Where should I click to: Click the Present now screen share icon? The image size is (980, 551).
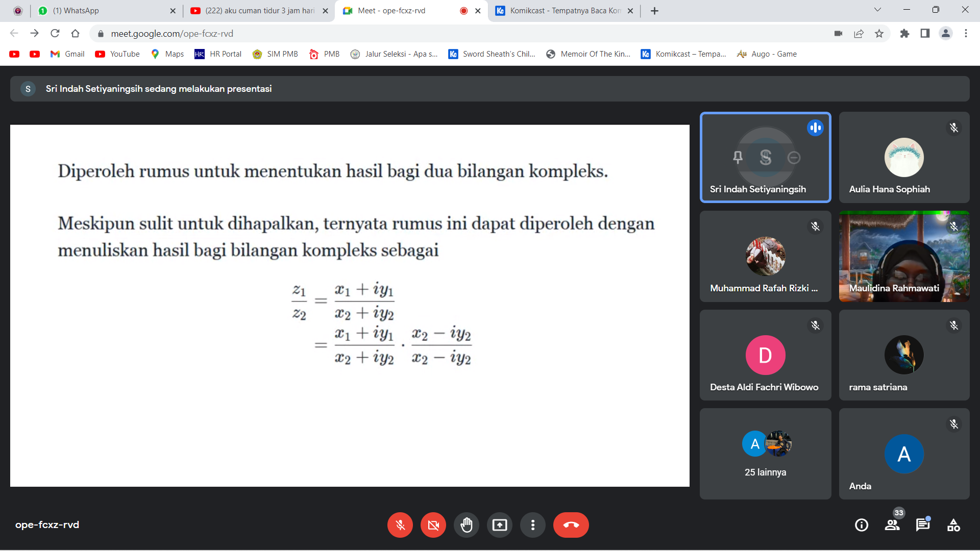pyautogui.click(x=499, y=525)
